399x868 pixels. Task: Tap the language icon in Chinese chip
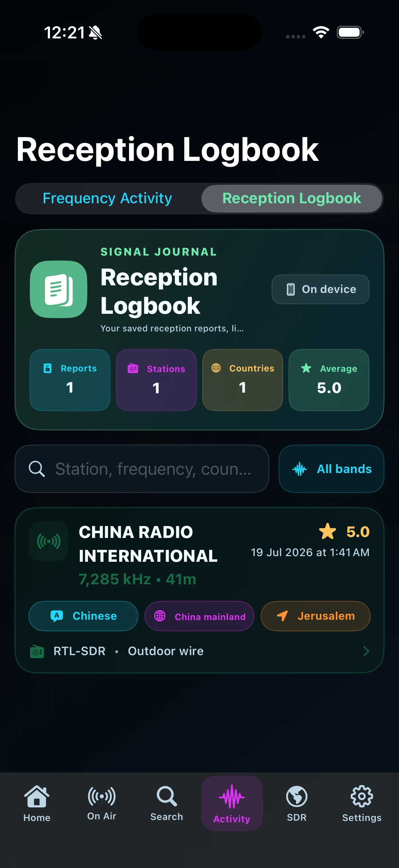tap(57, 616)
